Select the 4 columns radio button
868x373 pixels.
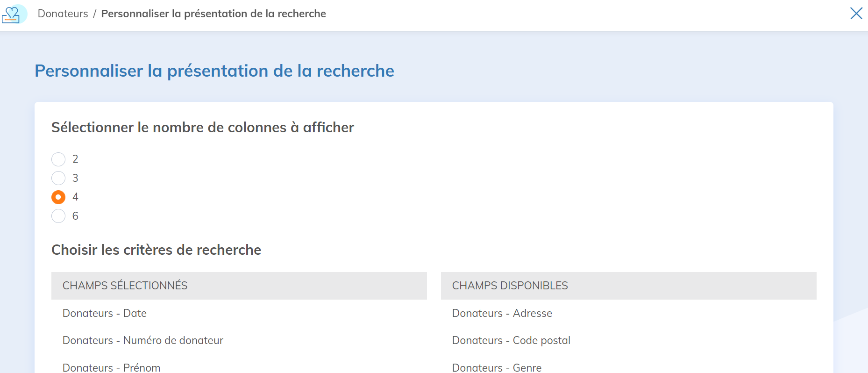(58, 197)
